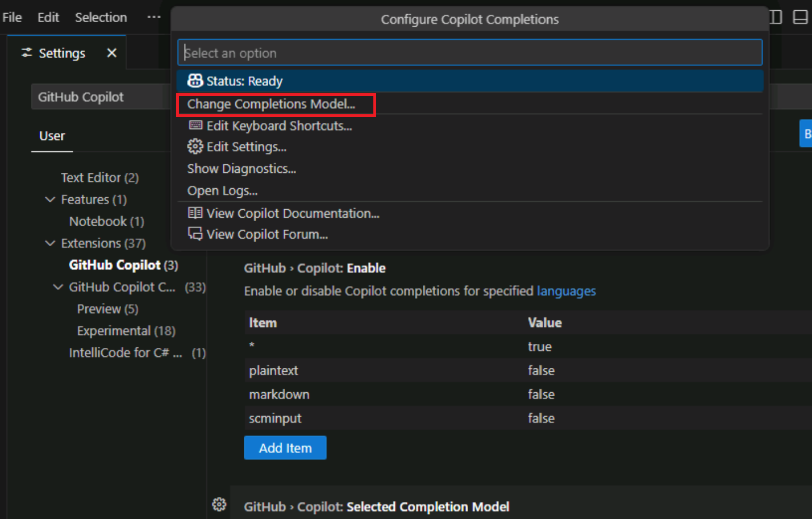Collapse the Extensions (37) tree chevron

[50, 243]
